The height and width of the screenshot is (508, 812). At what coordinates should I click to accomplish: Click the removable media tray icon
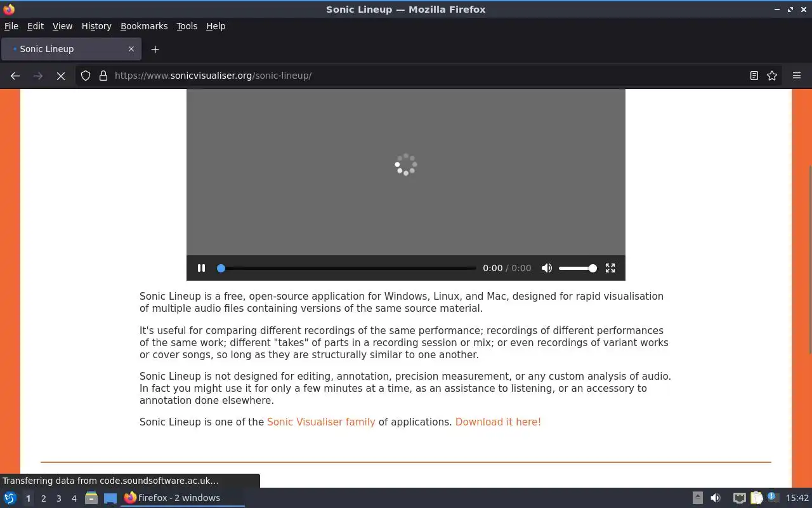coord(697,498)
